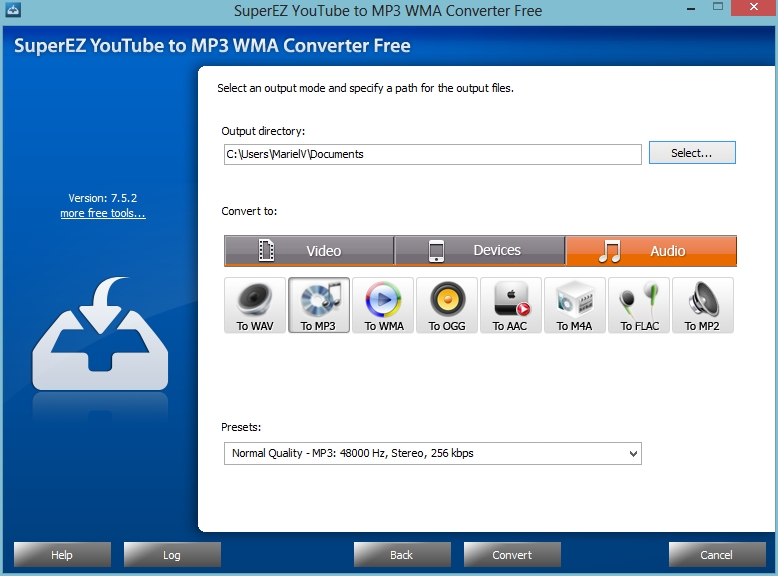Switch to the Audio tab
The height and width of the screenshot is (576, 778).
(x=651, y=251)
